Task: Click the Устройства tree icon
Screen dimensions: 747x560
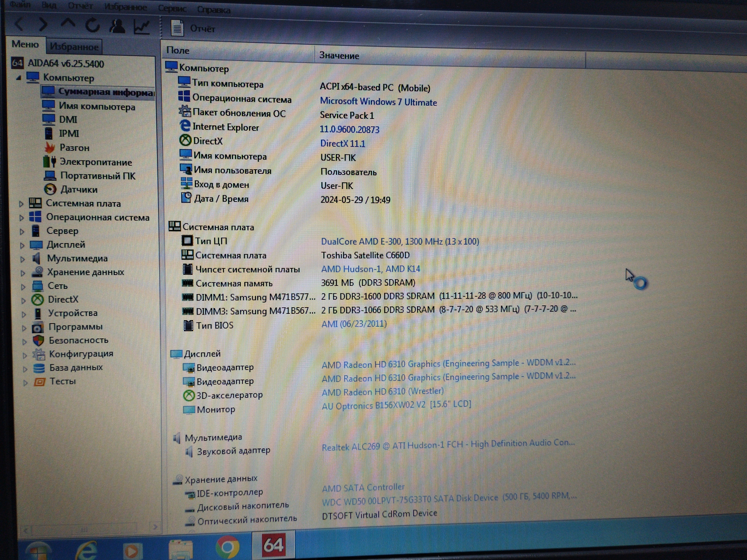Action: click(x=38, y=313)
